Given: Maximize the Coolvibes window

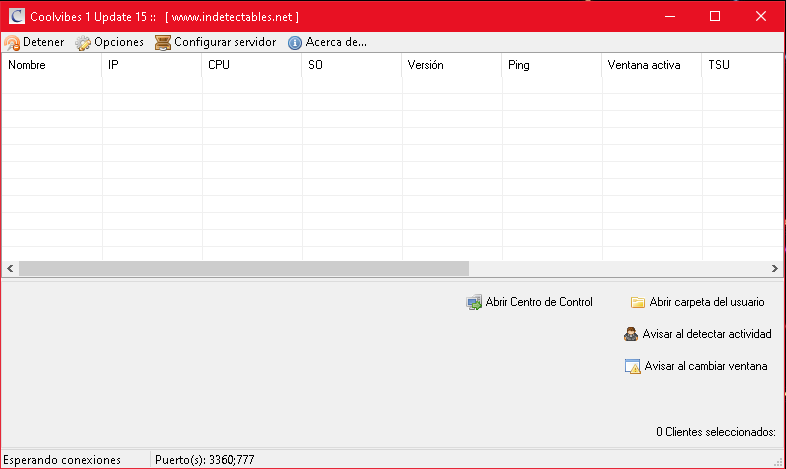Looking at the screenshot, I should click(715, 17).
